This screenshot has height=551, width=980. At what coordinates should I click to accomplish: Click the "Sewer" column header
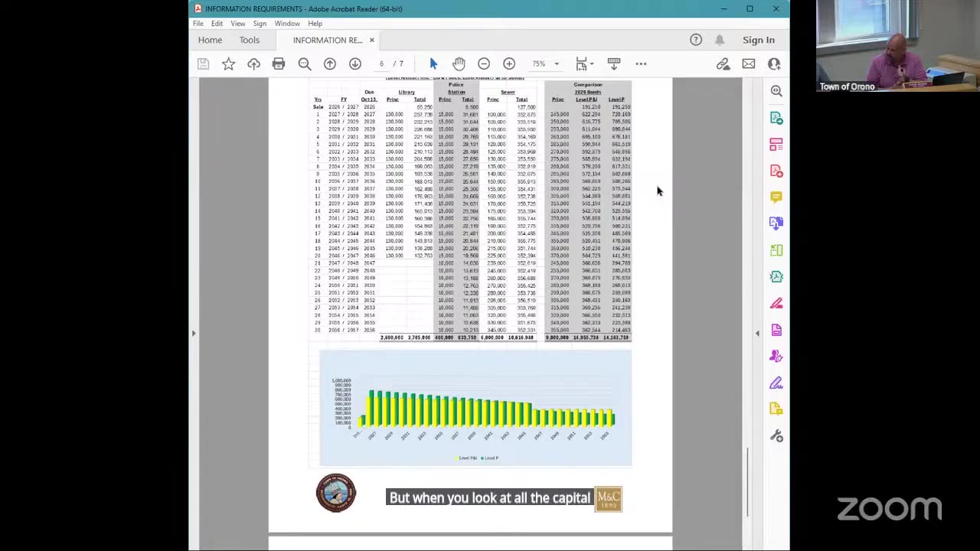[x=508, y=93]
